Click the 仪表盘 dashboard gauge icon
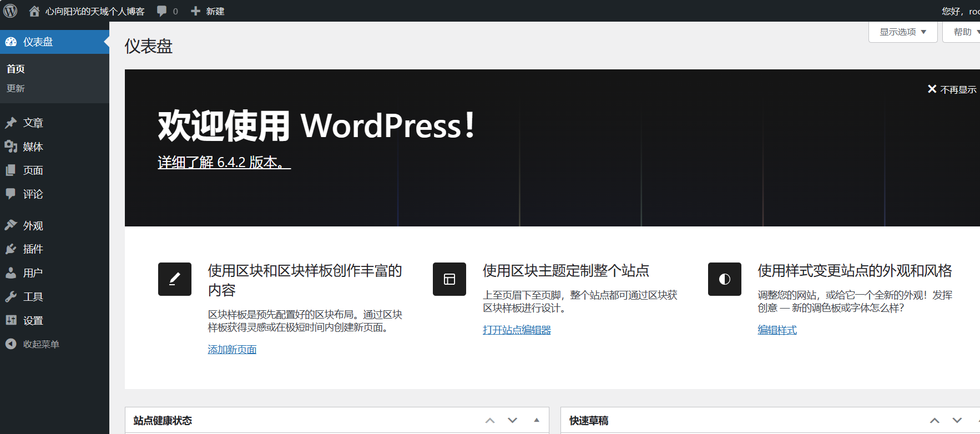 point(11,42)
